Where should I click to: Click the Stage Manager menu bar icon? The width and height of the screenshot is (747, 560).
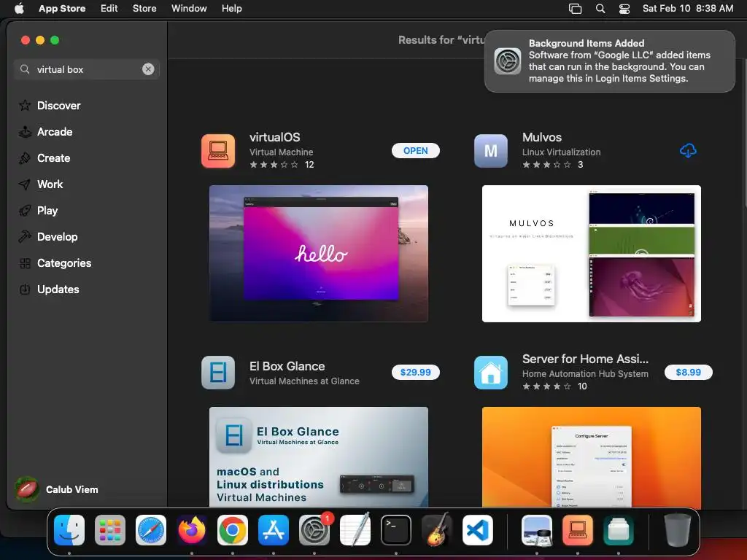click(x=575, y=9)
